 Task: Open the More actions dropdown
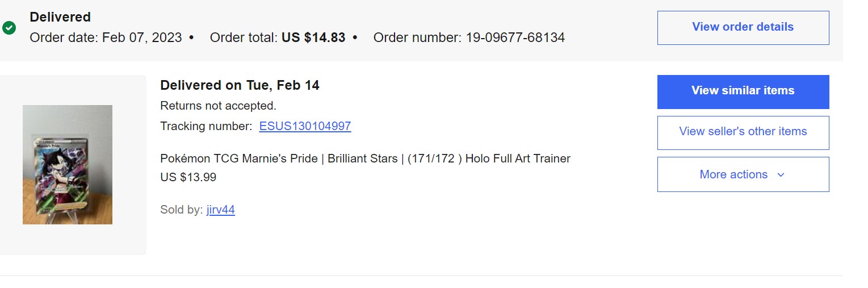743,174
